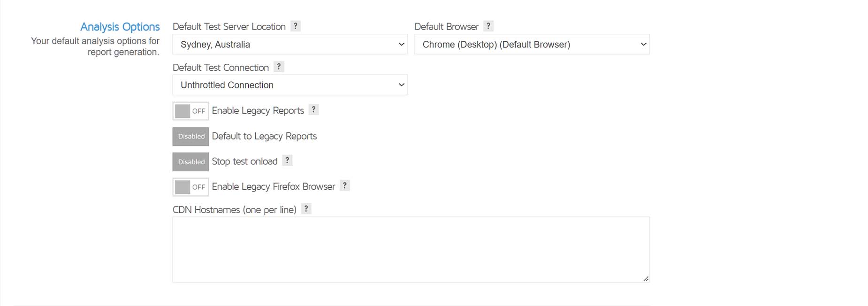The height and width of the screenshot is (306, 868).
Task: Open help for Default Test Server Location
Action: [296, 26]
